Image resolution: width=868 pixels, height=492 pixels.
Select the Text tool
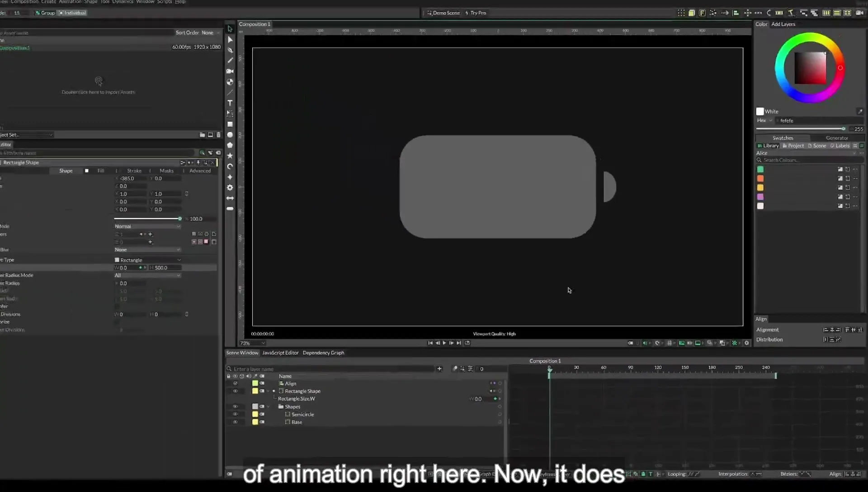[x=230, y=103]
